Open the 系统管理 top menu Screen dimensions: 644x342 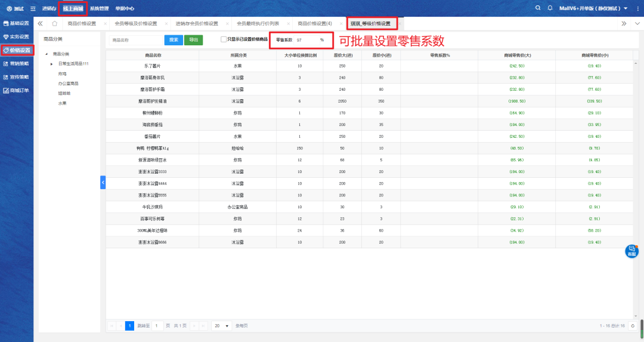[99, 8]
